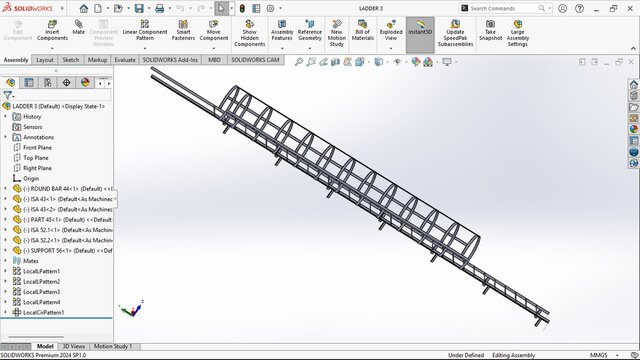Click the Home icon in the top toolbar
The image size is (640, 360).
(x=84, y=8)
